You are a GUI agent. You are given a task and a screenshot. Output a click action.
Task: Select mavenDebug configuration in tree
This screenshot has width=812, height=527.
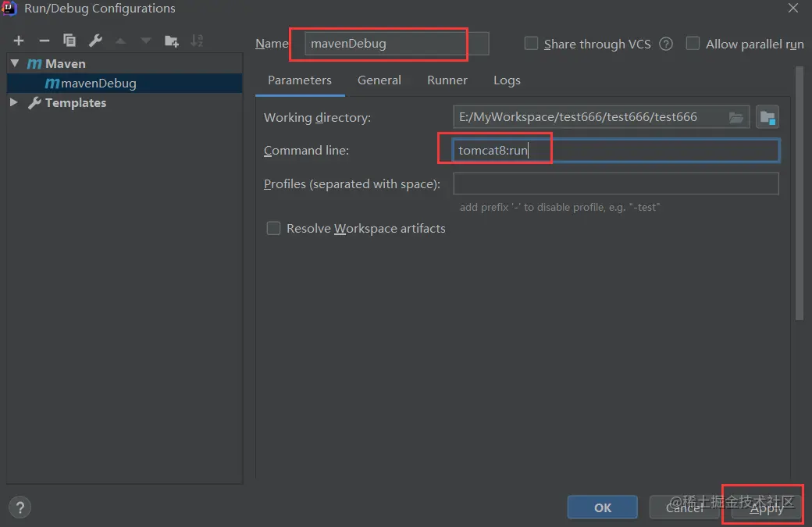(124, 83)
